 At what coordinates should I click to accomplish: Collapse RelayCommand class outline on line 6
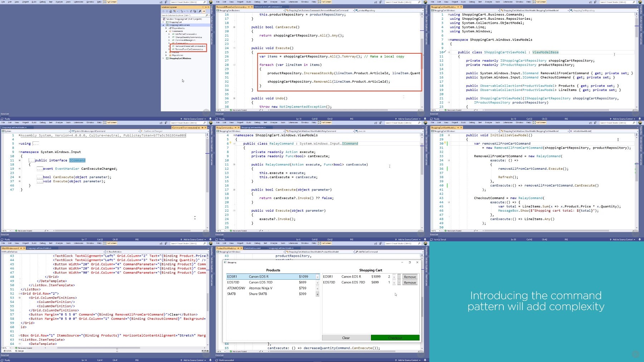pyautogui.click(x=234, y=144)
